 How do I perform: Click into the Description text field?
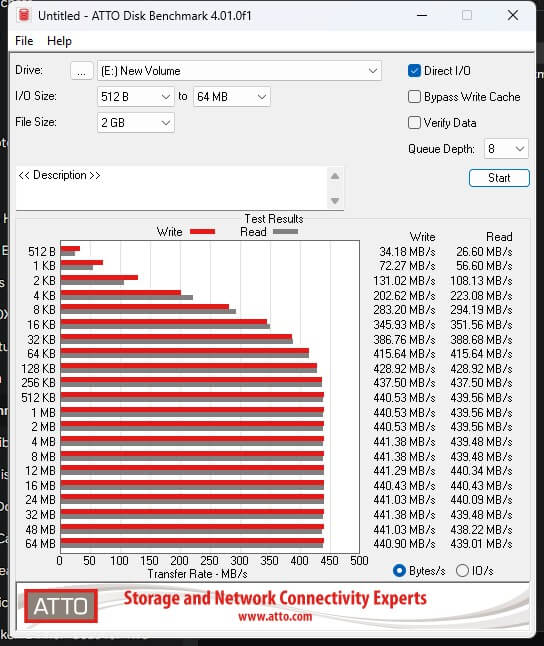click(x=171, y=188)
